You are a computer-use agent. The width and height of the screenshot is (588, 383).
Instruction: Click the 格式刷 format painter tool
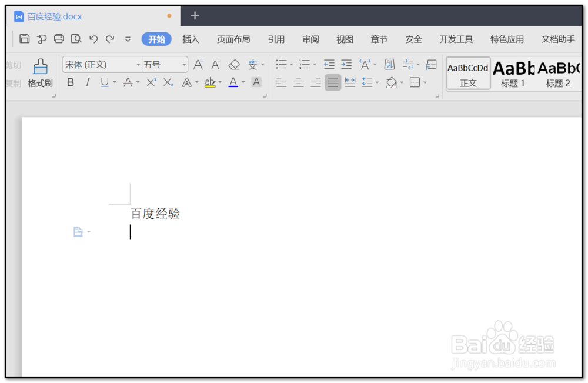(x=39, y=73)
